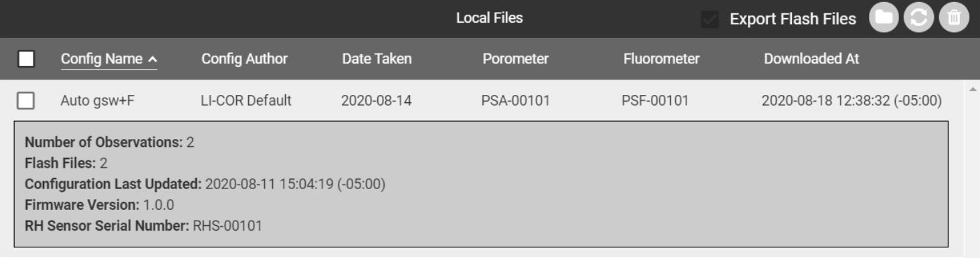The width and height of the screenshot is (980, 258).
Task: Select the LI-COR Default author cell
Action: tap(246, 102)
